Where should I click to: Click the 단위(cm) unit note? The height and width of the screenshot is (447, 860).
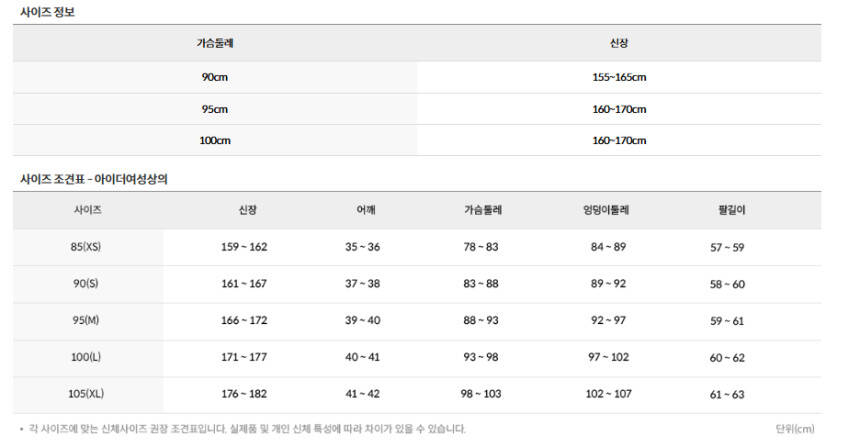click(x=795, y=429)
